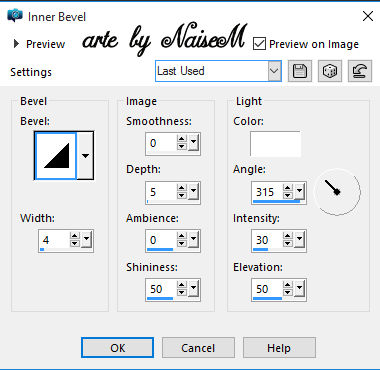Image resolution: width=380 pixels, height=370 pixels.
Task: Click the Randomize parameters dice icon
Action: [x=330, y=71]
